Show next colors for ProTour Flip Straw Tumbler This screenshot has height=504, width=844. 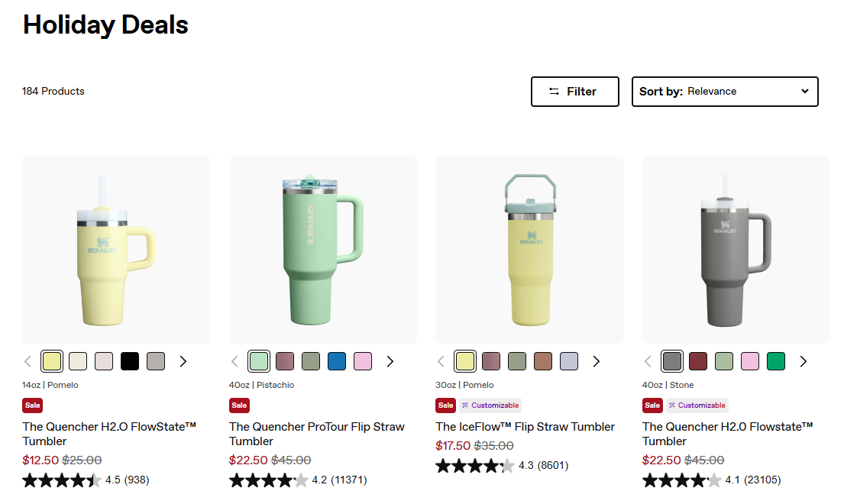(390, 361)
